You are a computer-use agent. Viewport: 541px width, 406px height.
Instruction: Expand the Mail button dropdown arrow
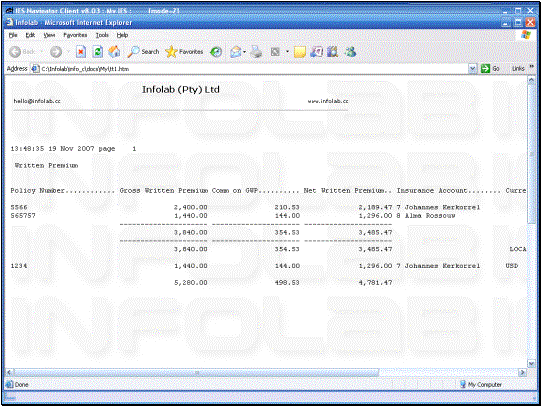click(244, 52)
